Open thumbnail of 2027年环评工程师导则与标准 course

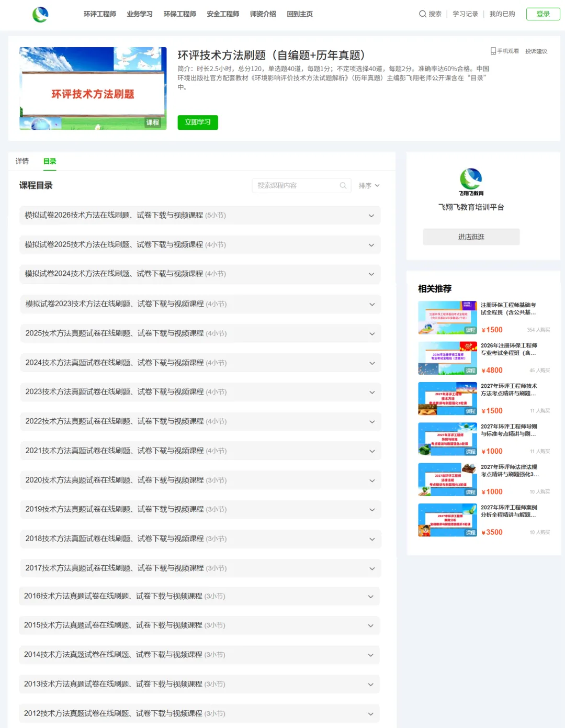point(447,439)
